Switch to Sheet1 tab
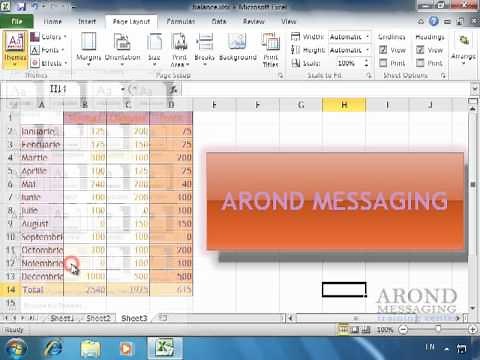 (x=61, y=318)
